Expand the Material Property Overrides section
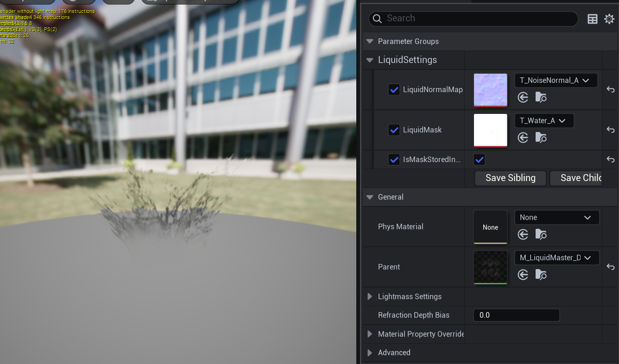 coord(369,334)
